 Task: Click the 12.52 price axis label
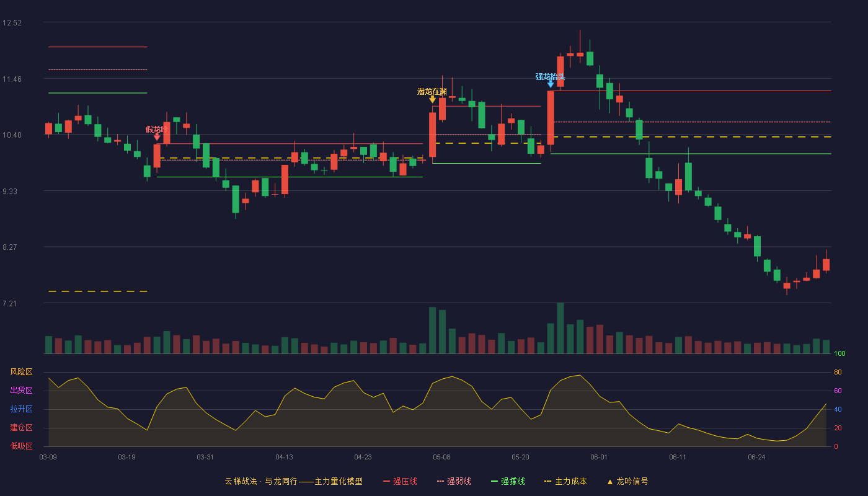(x=12, y=23)
